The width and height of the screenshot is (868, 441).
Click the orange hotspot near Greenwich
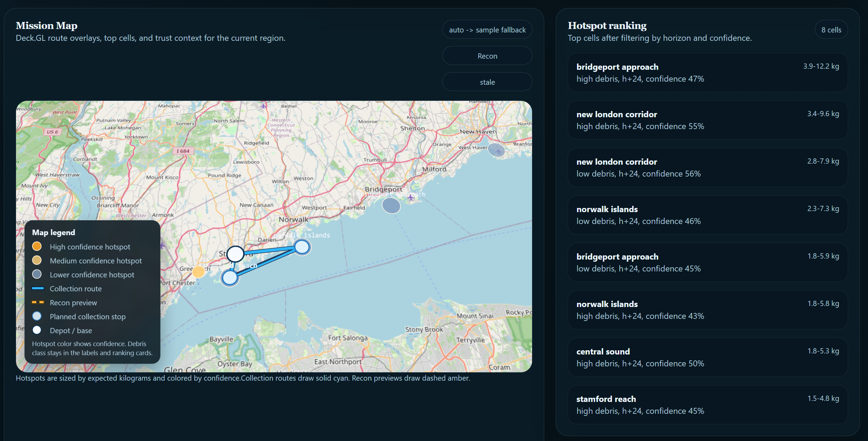tap(199, 271)
